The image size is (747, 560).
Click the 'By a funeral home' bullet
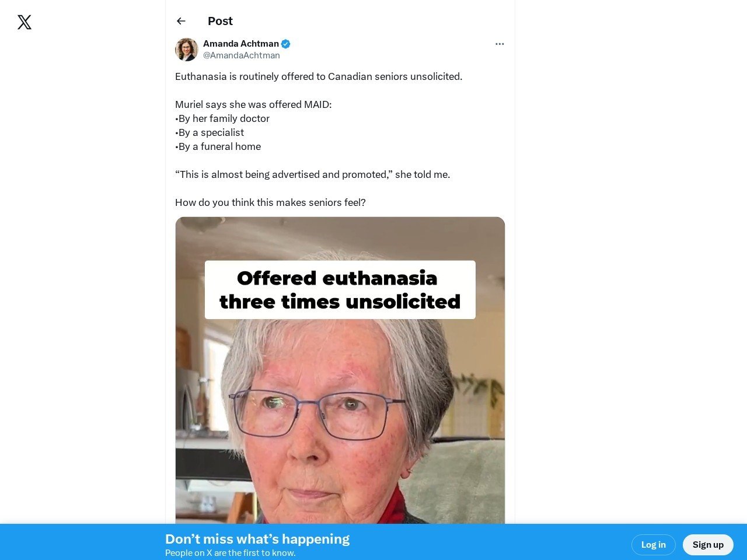tap(218, 146)
